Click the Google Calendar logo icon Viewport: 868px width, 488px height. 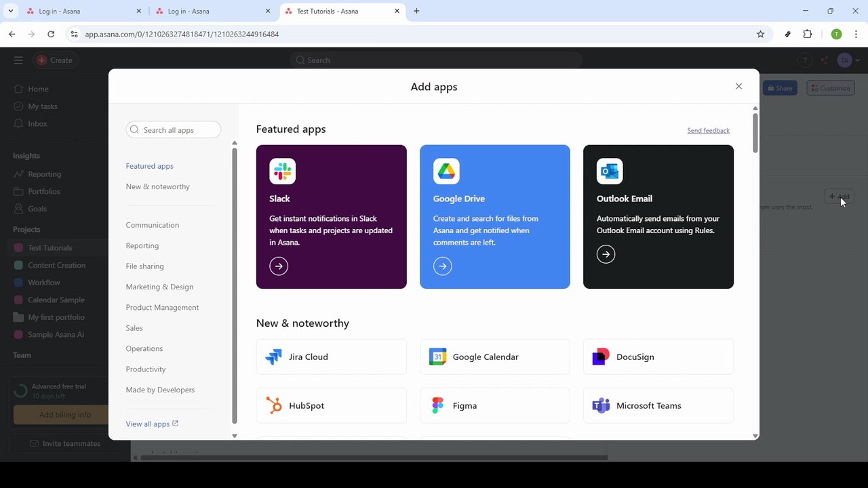point(438,357)
